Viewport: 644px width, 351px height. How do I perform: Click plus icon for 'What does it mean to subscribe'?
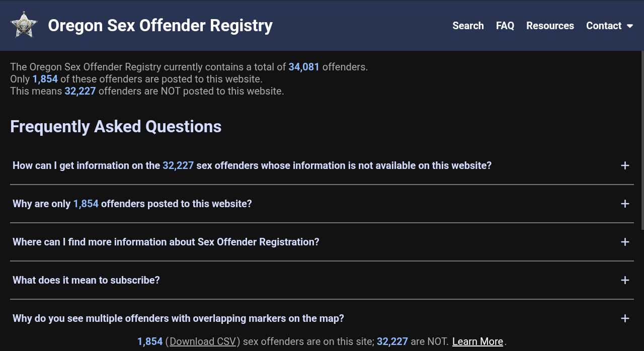(x=625, y=280)
